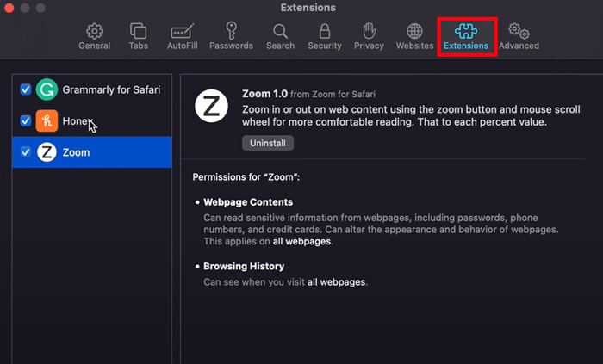The image size is (603, 364).
Task: Click Permissions for "Zoom" heading
Action: point(246,177)
